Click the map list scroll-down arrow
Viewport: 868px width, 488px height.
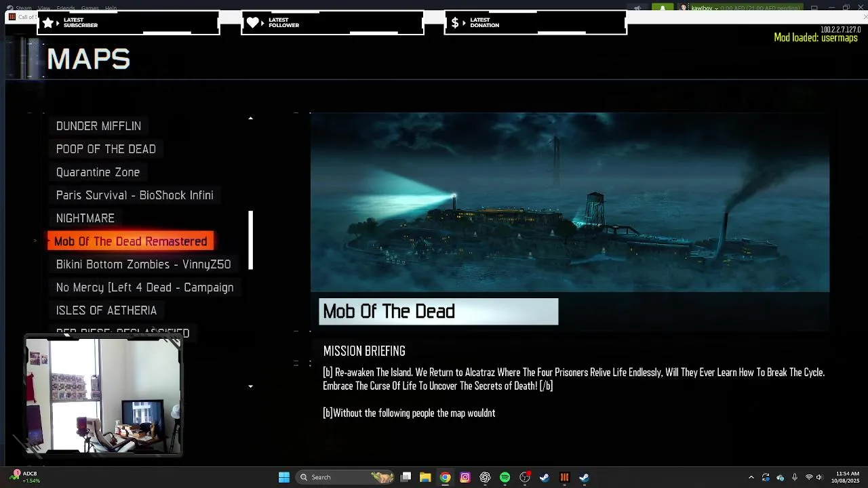(x=250, y=386)
